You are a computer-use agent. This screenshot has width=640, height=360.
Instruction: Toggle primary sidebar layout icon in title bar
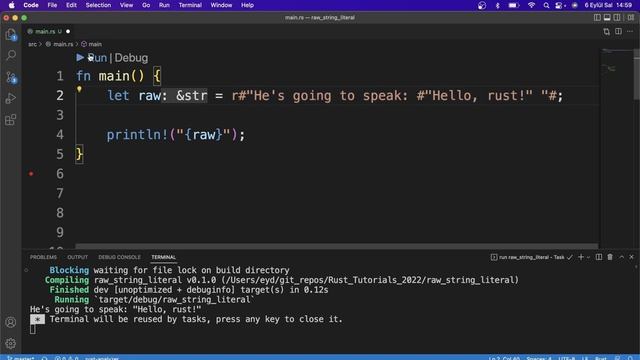click(597, 18)
